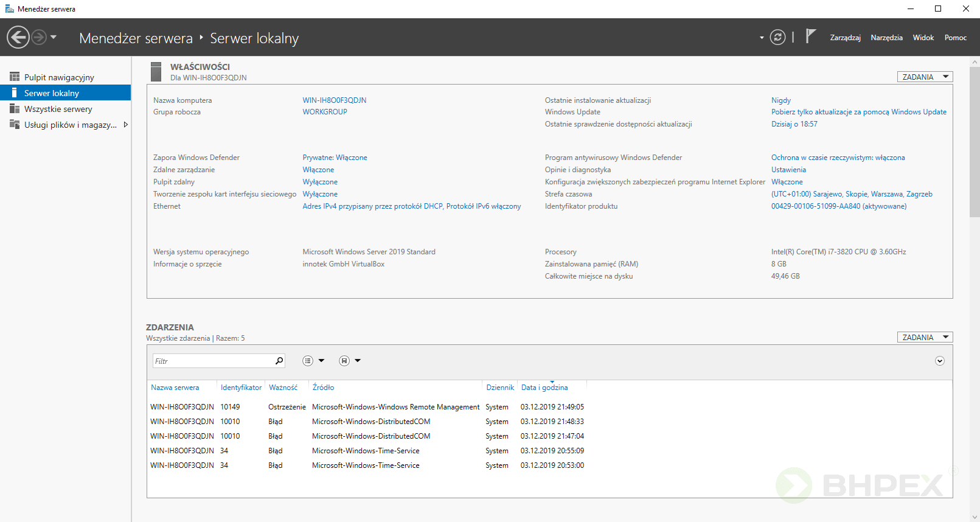Screen dimensions: 980x522
Task: Select Wszystkie serwery in sidebar
Action: 66,109
